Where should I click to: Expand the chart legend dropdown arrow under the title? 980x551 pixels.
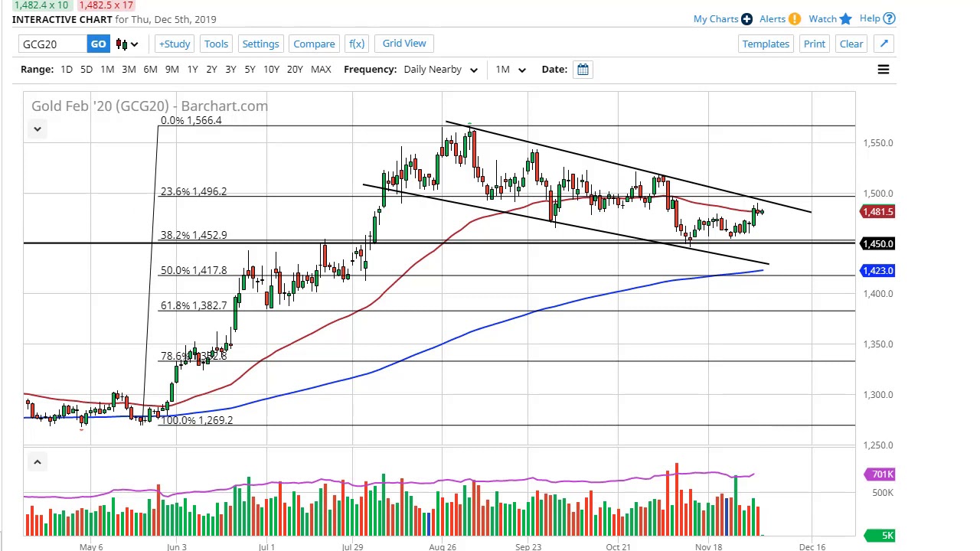pos(37,129)
